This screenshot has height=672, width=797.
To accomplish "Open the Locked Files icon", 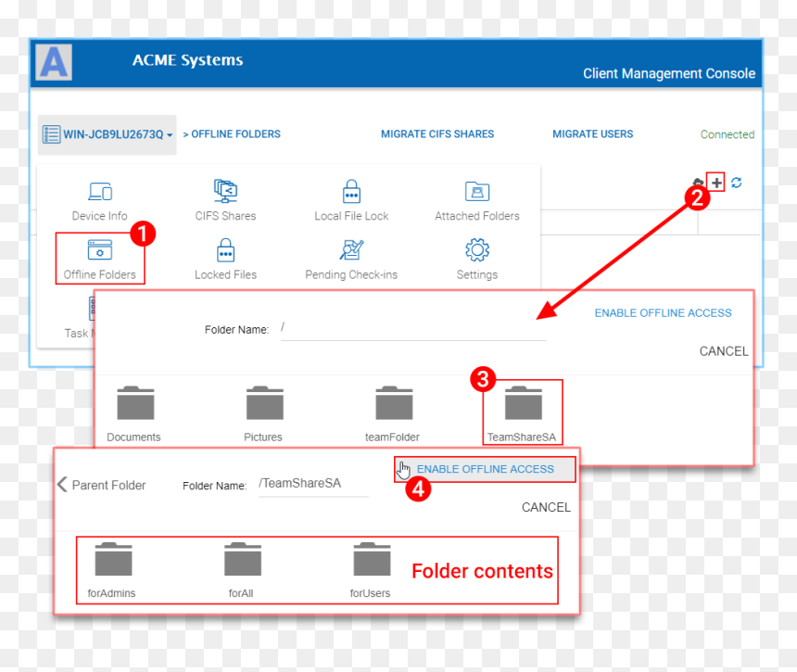I will tap(225, 249).
